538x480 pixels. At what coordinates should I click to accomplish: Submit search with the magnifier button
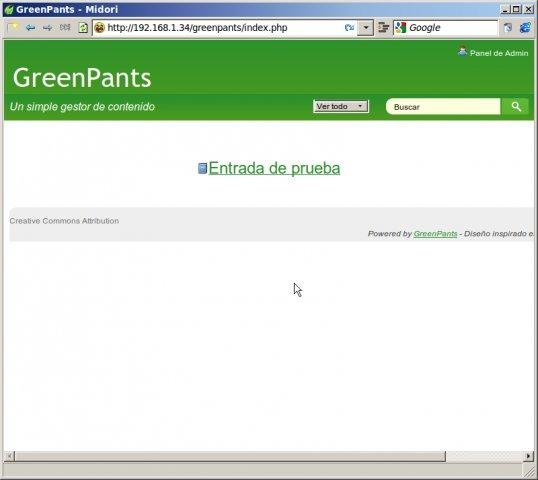point(516,107)
